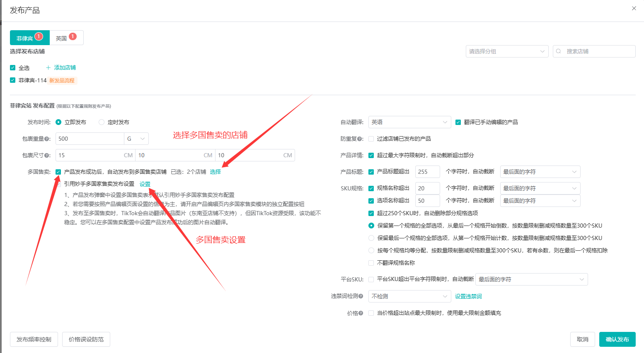Viewport: 644px width, 353px height.
Task: Toggle the 全选 checkbox
Action: coord(13,68)
